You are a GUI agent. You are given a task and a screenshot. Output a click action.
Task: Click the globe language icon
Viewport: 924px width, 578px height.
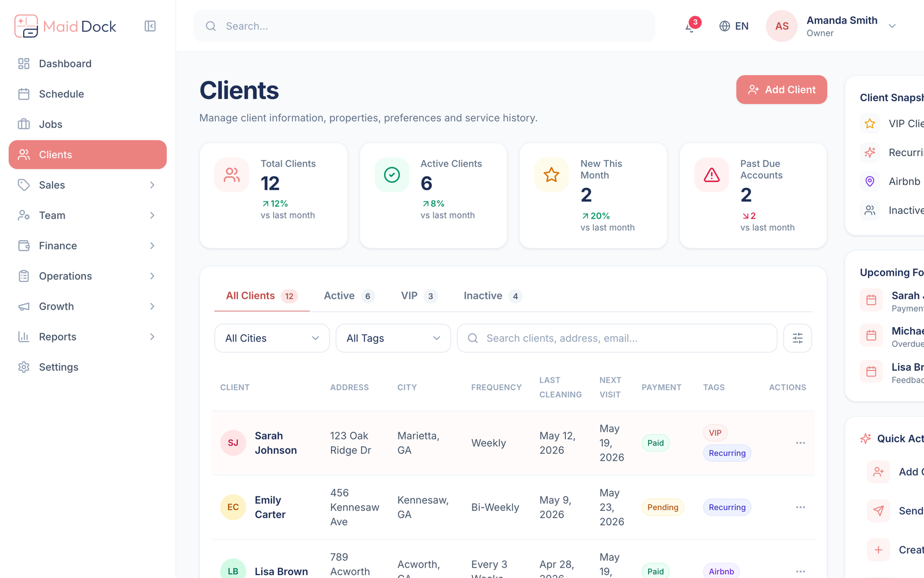tap(725, 26)
